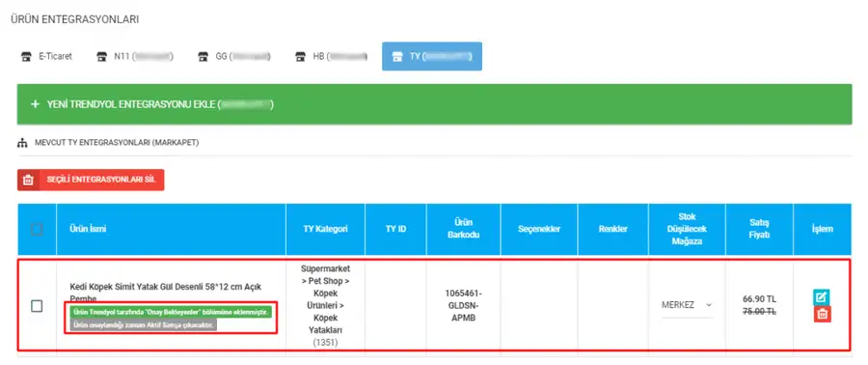Delete selected integrations with red button
This screenshot has width=868, height=365.
pyautogui.click(x=91, y=180)
